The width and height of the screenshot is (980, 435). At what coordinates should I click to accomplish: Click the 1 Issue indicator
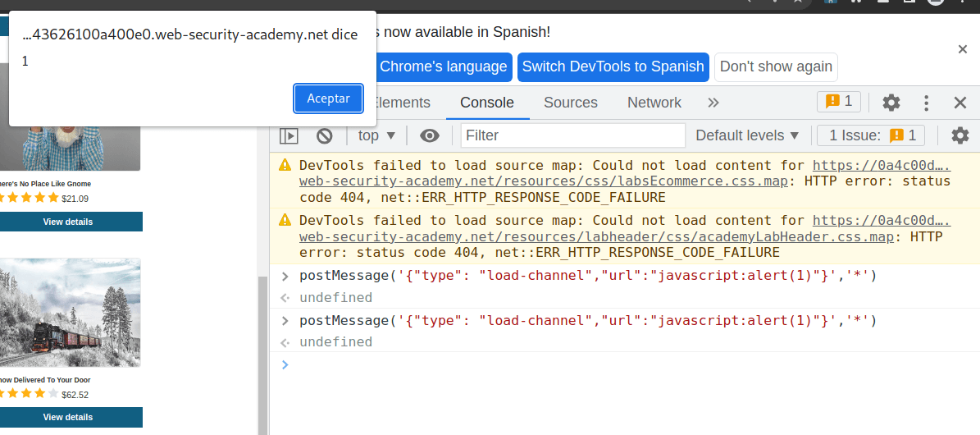pos(871,135)
